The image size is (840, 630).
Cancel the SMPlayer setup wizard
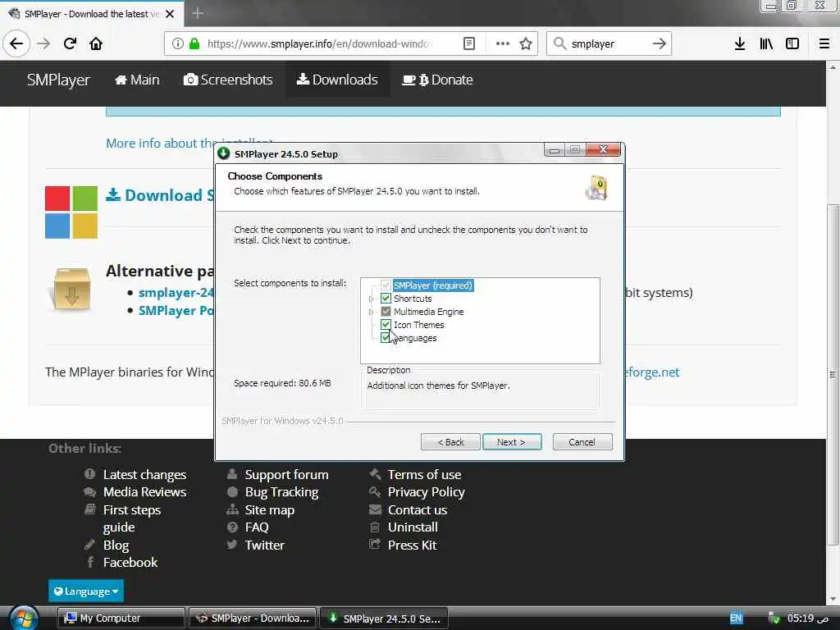pyautogui.click(x=582, y=442)
